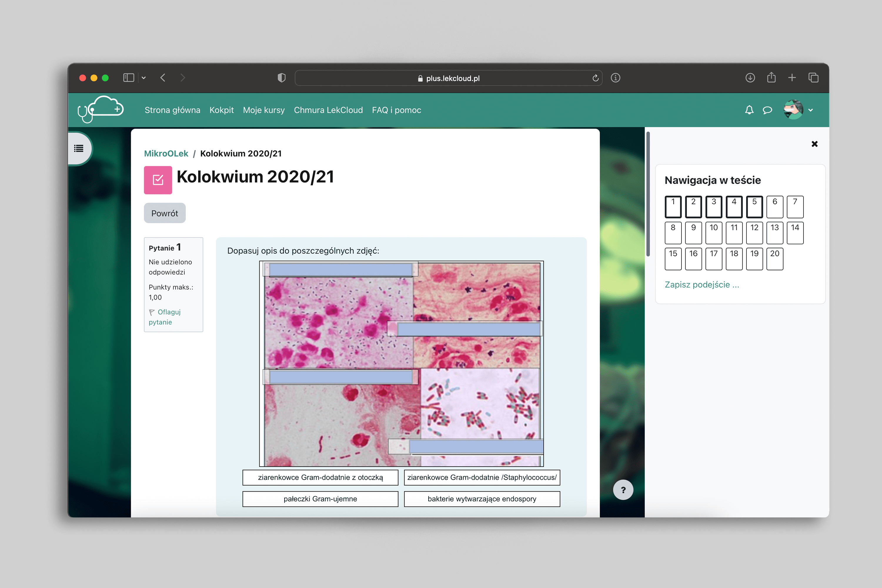882x588 pixels.
Task: Click the round help question mark button
Action: 623,490
